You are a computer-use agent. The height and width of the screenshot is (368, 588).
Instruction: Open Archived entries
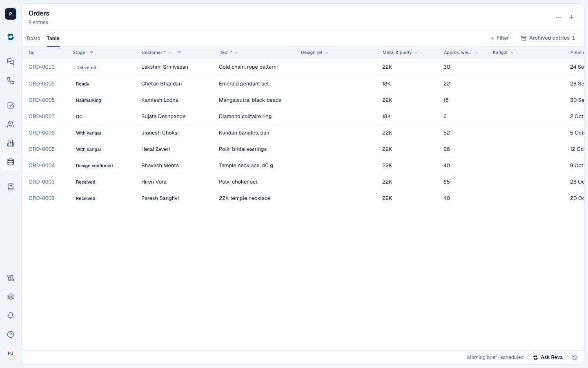pos(548,38)
